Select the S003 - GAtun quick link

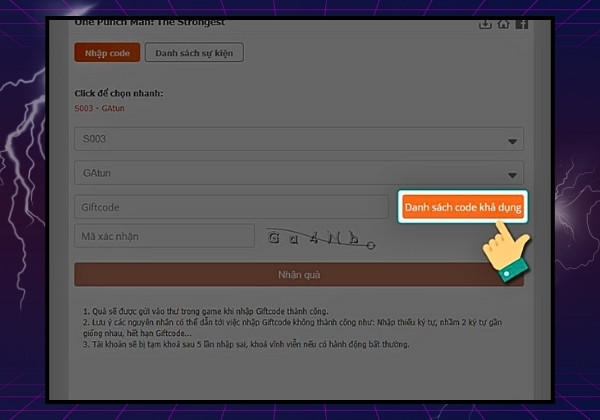[99, 108]
